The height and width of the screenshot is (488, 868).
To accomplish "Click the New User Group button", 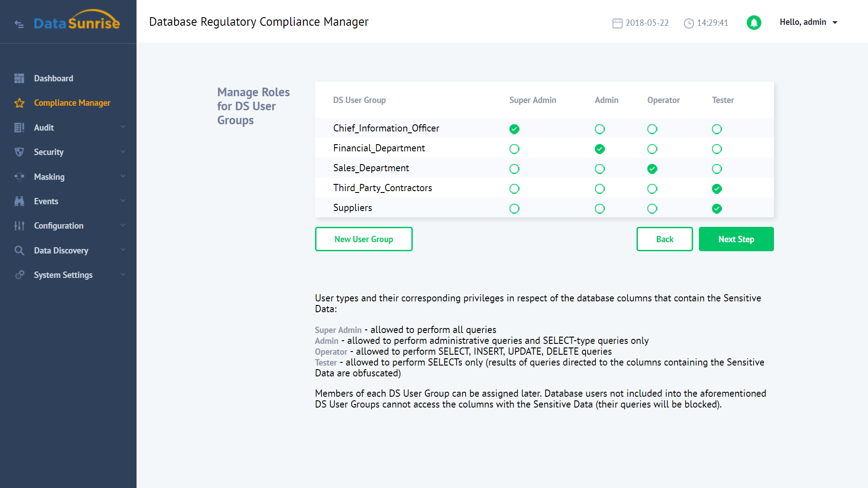I will coord(363,239).
